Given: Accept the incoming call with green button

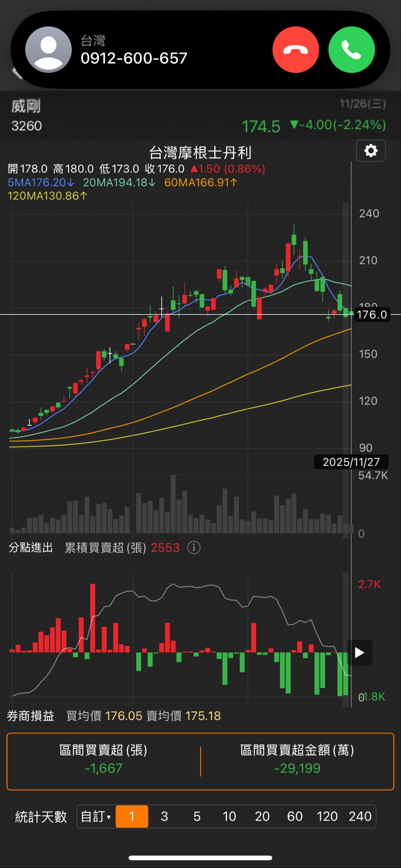Looking at the screenshot, I should point(352,50).
